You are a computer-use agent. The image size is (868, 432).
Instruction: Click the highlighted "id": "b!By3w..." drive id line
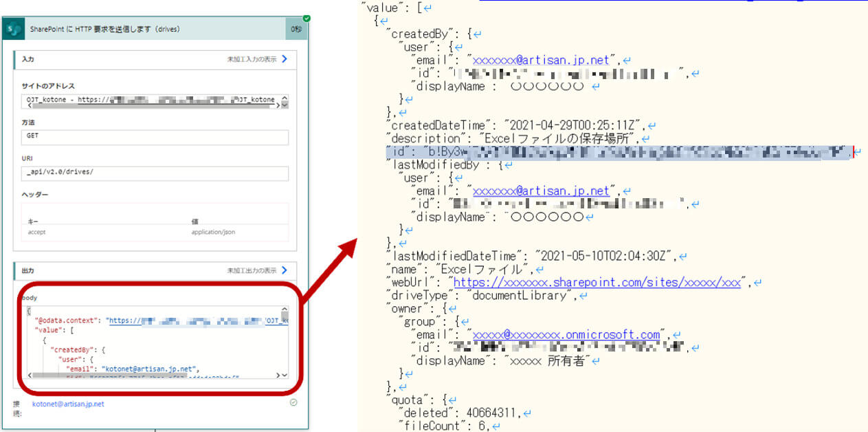620,151
